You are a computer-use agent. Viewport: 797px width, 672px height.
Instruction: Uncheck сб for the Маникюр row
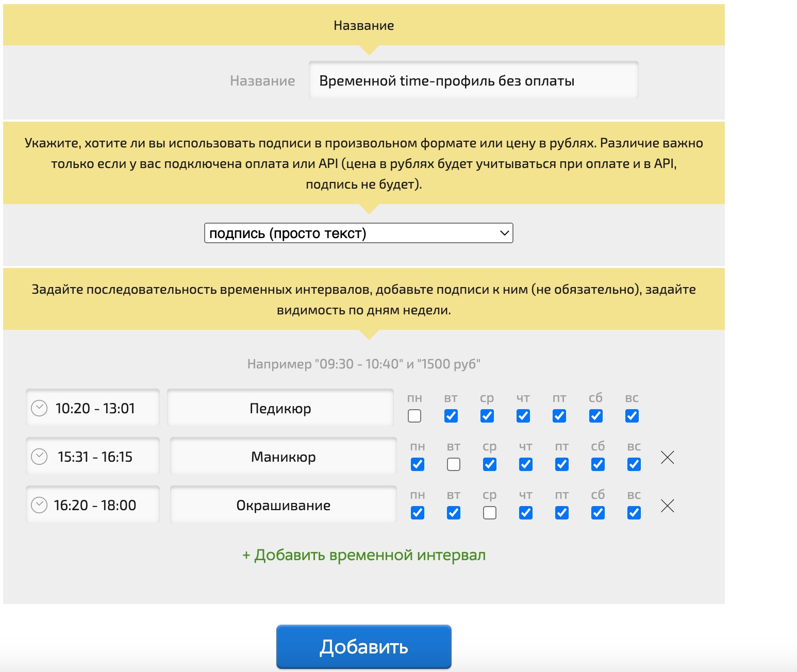tap(598, 464)
